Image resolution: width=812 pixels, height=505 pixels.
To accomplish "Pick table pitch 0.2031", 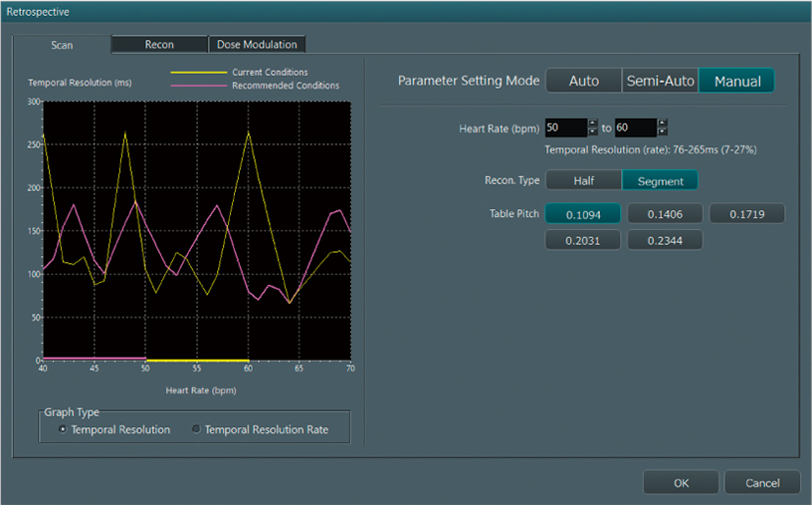I will pyautogui.click(x=583, y=240).
